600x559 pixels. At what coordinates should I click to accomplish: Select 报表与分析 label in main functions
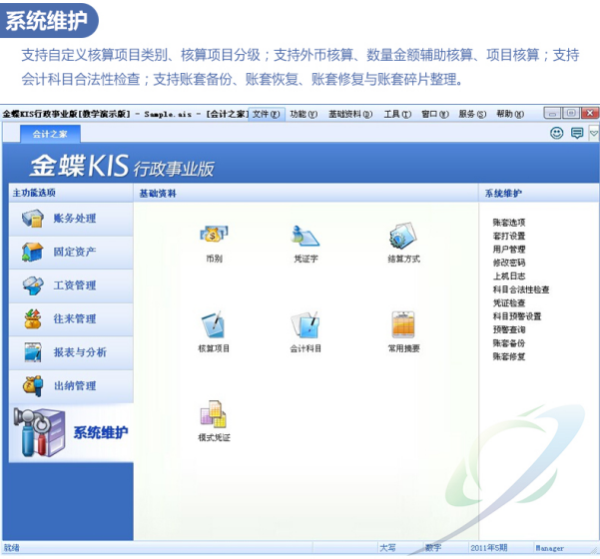(x=80, y=352)
